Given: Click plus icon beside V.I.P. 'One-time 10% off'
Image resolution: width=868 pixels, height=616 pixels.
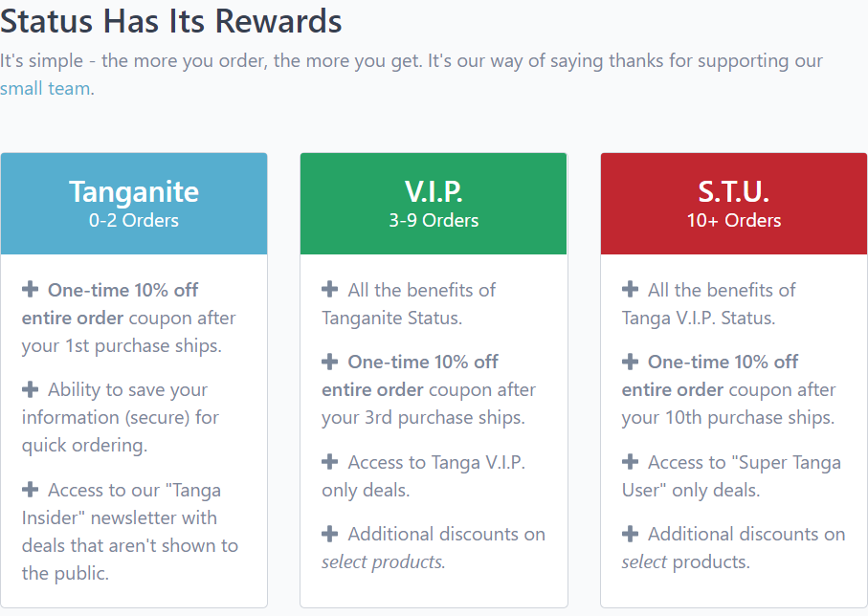Looking at the screenshot, I should [x=330, y=362].
